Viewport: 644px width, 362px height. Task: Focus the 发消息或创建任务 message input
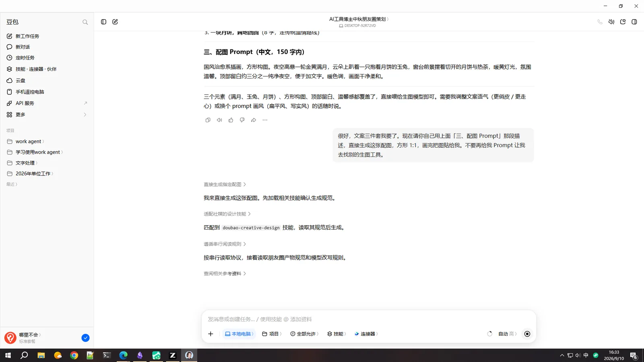click(369, 319)
